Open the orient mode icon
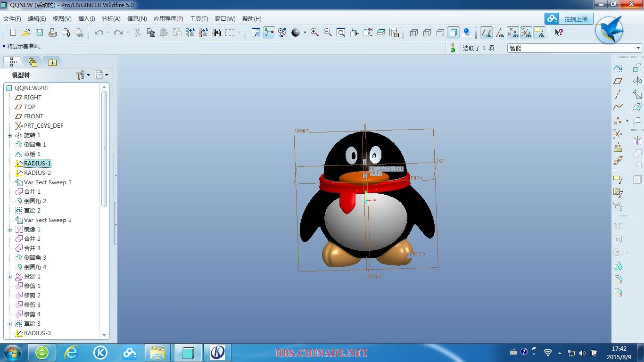The height and width of the screenshot is (362, 644). pyautogui.click(x=282, y=33)
